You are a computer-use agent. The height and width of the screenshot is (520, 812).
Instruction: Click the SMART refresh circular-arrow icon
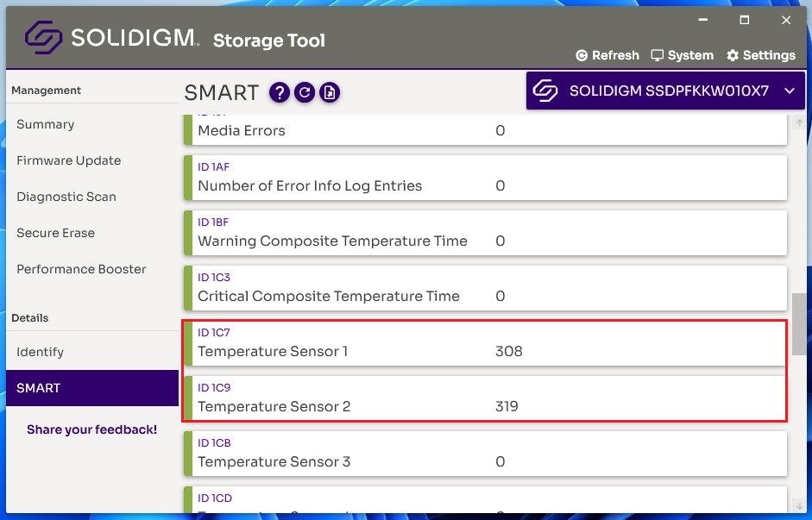tap(305, 92)
